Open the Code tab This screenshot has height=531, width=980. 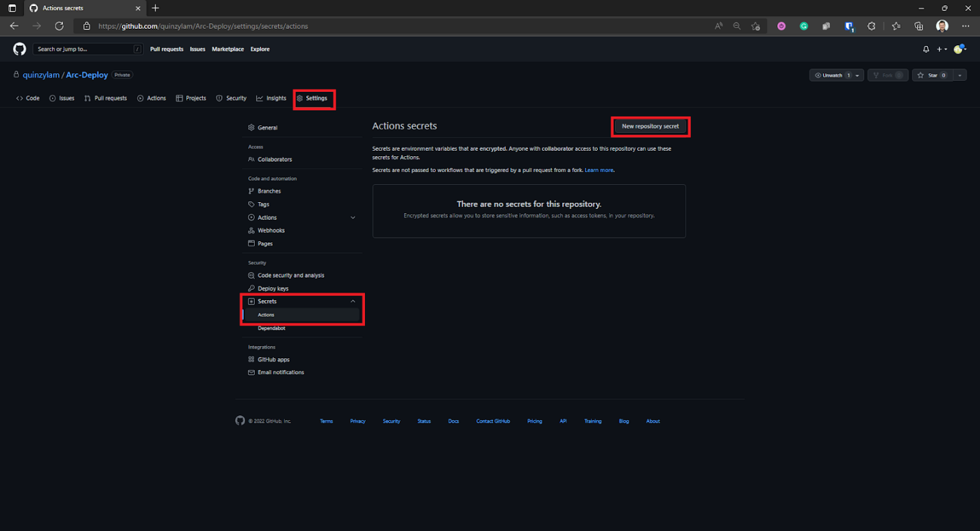[x=28, y=98]
